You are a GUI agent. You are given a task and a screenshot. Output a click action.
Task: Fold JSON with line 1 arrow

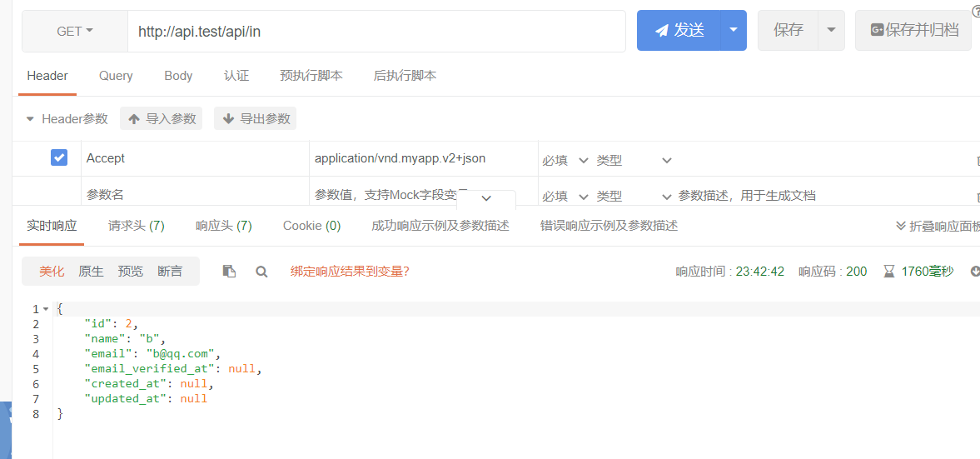(46, 309)
